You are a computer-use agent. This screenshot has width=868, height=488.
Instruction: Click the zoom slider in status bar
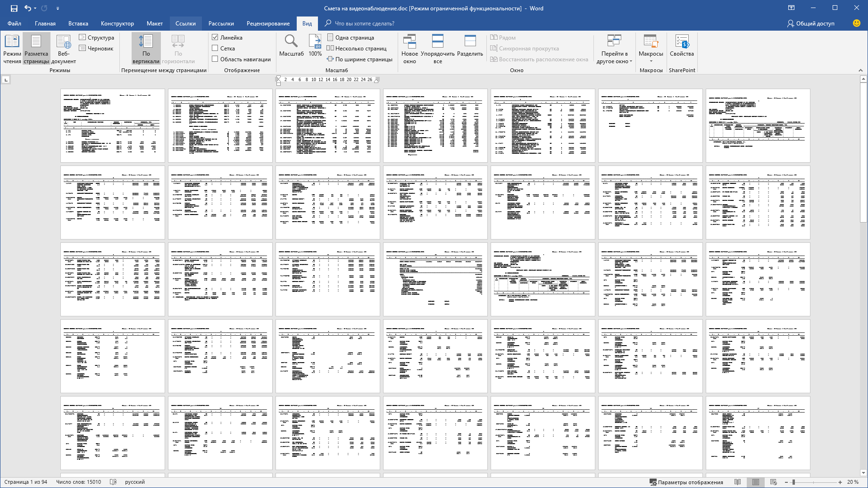point(794,482)
